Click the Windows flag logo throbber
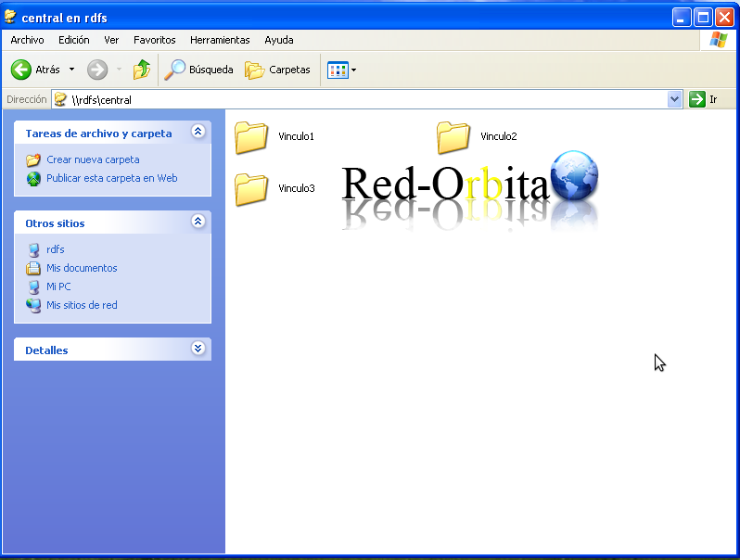 point(719,40)
